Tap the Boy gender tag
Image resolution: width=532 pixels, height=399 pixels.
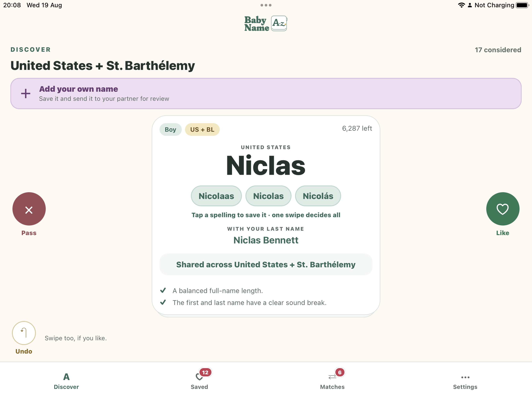[170, 129]
